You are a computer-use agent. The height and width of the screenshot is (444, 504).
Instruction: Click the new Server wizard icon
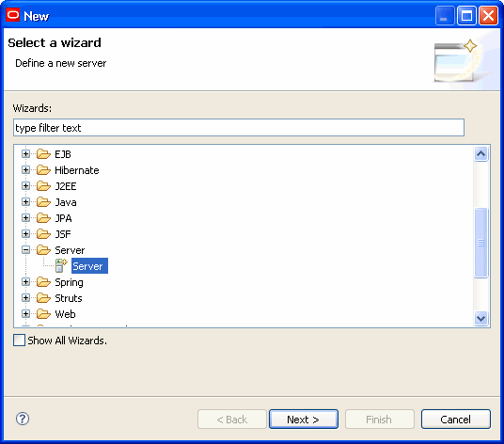[61, 266]
